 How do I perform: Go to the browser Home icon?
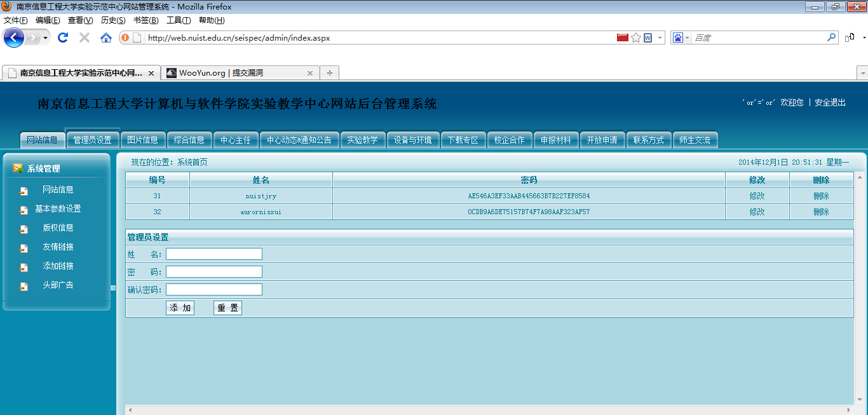[106, 37]
